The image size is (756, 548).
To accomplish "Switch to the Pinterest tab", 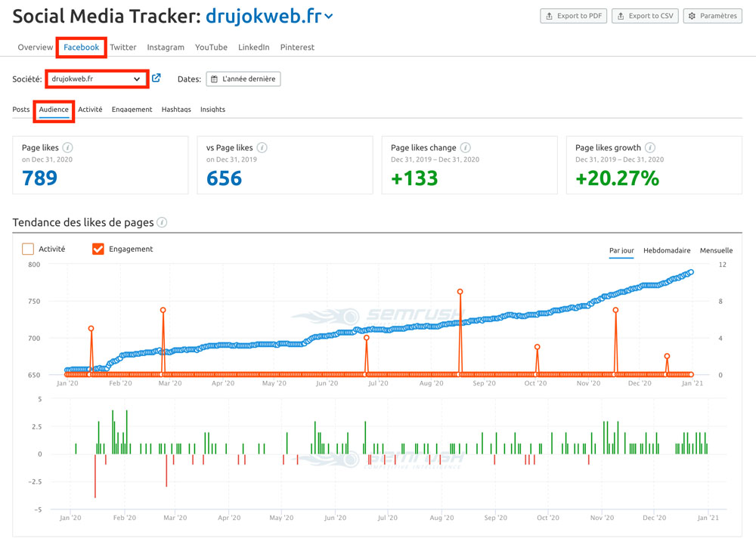I will point(297,47).
